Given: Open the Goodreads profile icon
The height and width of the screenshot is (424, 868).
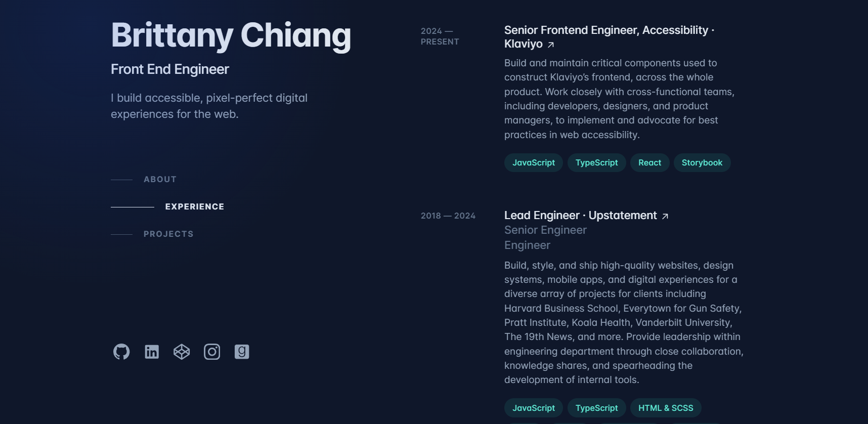Looking at the screenshot, I should (242, 352).
